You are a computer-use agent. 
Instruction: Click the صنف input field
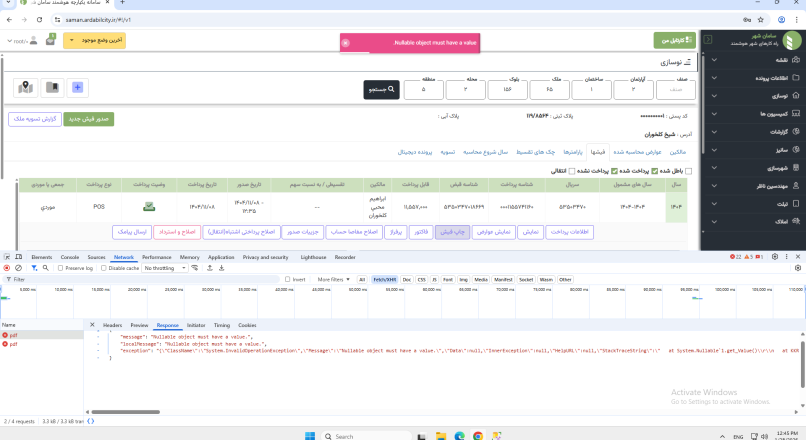pyautogui.click(x=676, y=89)
